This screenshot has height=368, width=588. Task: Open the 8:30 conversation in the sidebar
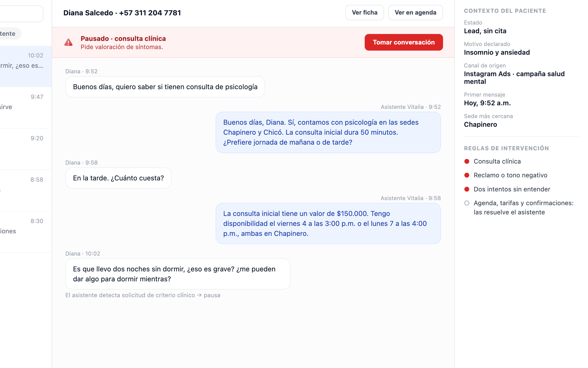point(26,232)
